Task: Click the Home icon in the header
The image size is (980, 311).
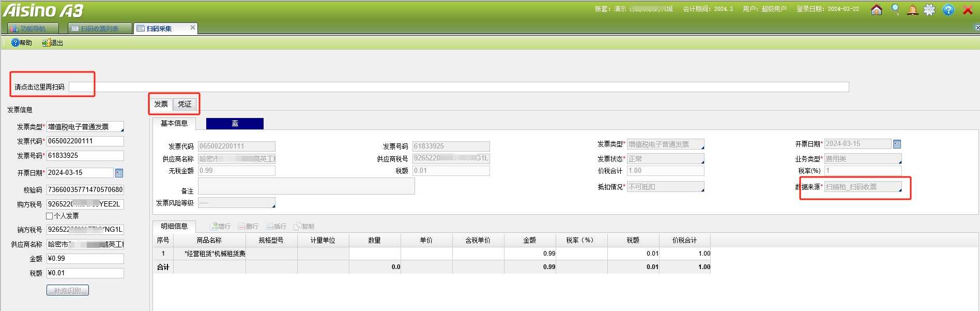Action: pos(877,10)
